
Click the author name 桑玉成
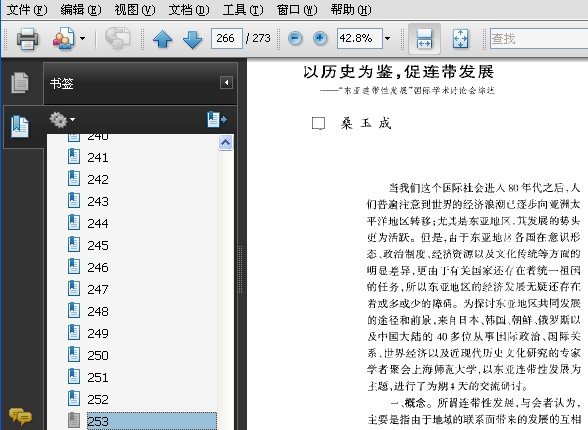pos(366,123)
